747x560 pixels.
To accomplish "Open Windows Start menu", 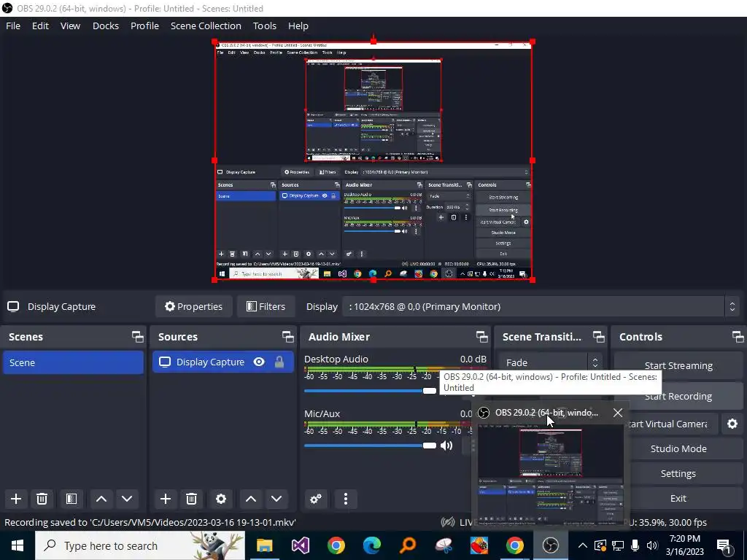I will tap(18, 545).
